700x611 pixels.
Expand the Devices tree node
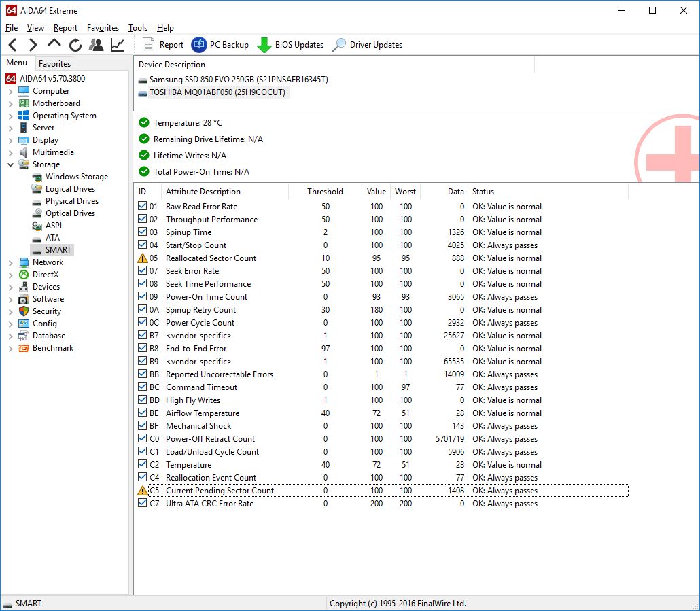click(x=10, y=287)
